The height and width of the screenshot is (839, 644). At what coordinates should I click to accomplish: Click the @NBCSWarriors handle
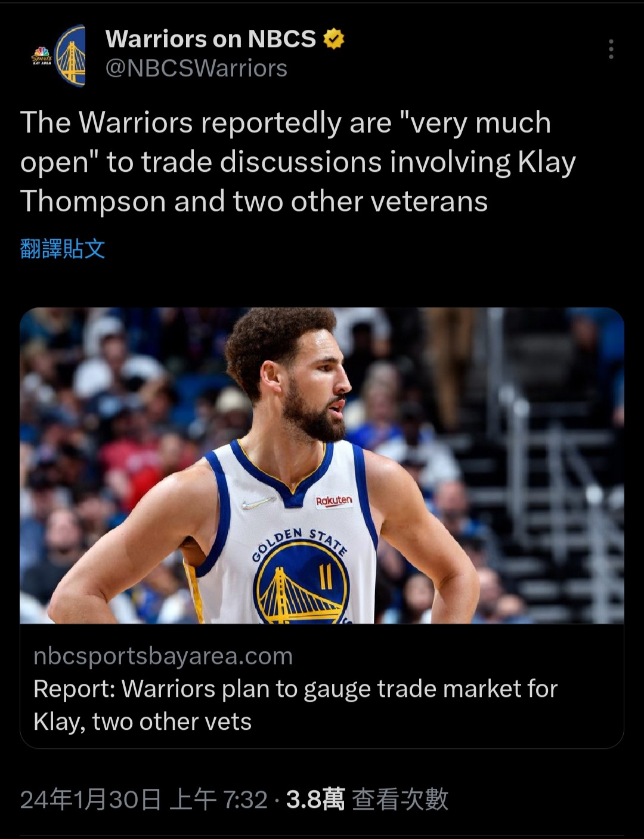196,69
